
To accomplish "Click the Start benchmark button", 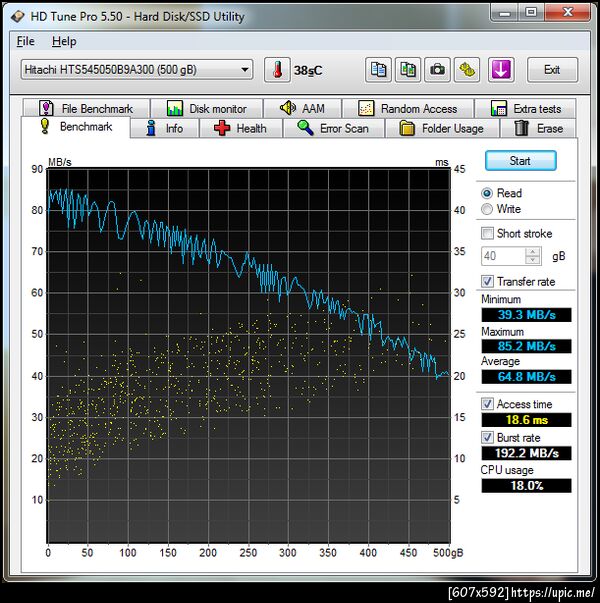I will point(520,161).
